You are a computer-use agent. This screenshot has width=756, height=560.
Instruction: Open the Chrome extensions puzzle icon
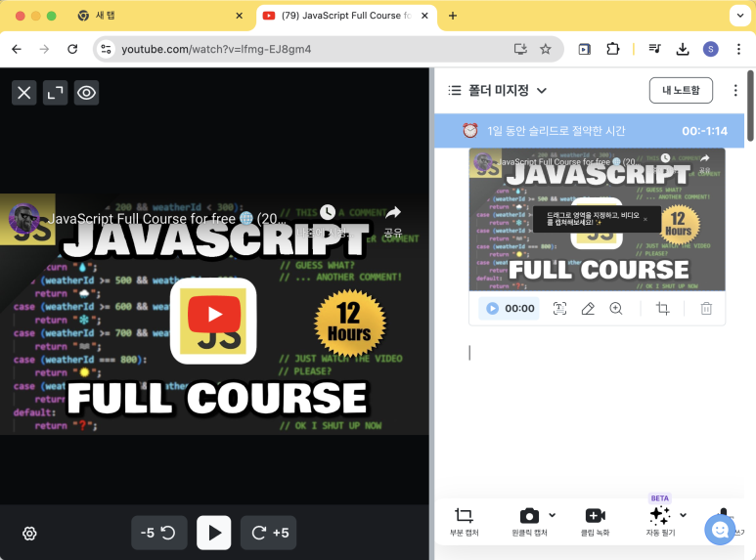tap(613, 49)
